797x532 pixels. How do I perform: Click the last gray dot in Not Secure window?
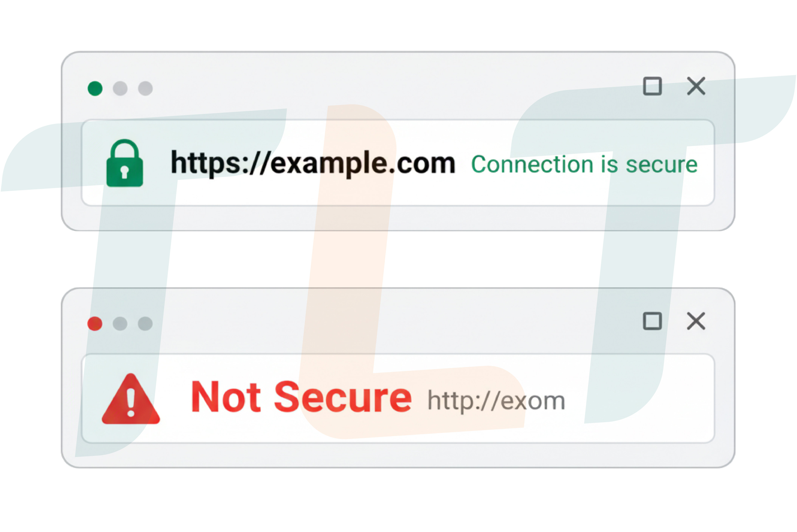[x=145, y=324]
